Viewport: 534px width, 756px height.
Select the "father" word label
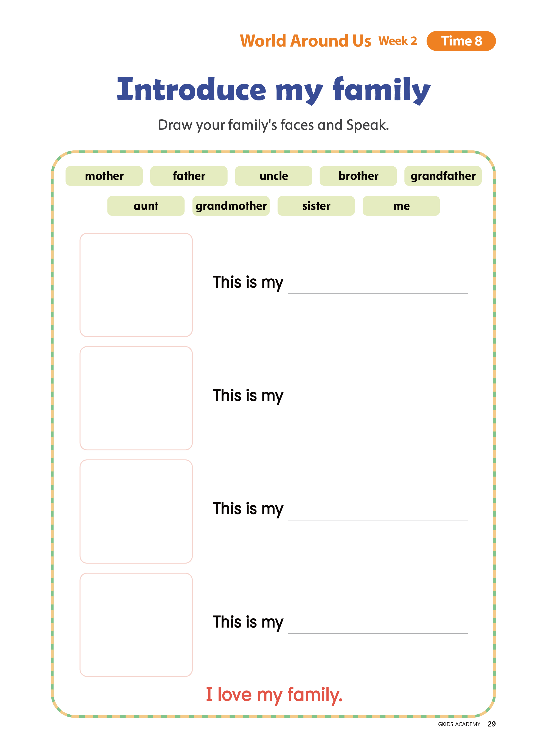coord(189,176)
